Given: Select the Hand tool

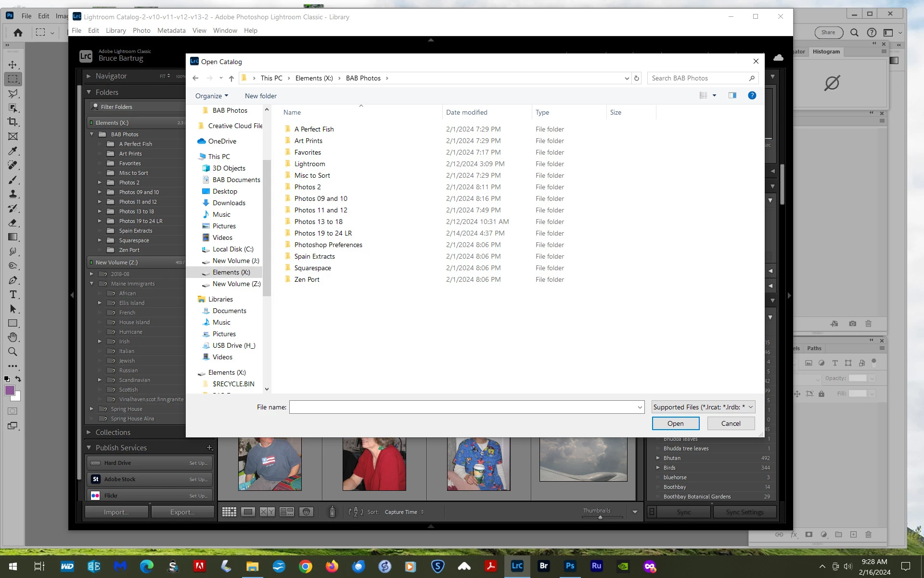Looking at the screenshot, I should [x=13, y=337].
